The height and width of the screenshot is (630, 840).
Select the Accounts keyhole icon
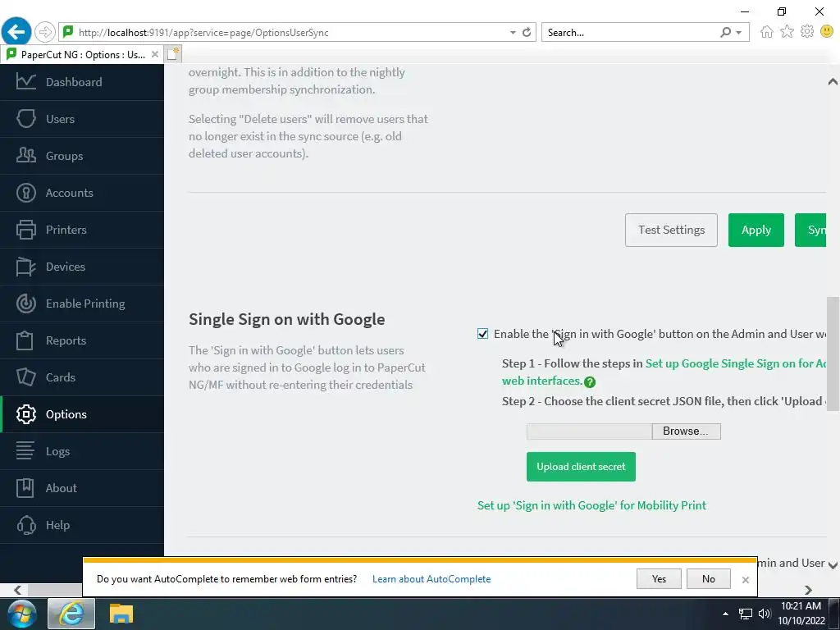click(25, 193)
